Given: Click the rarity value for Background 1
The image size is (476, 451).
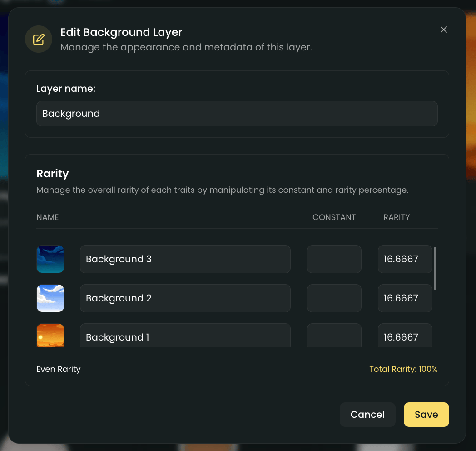Looking at the screenshot, I should (405, 336).
